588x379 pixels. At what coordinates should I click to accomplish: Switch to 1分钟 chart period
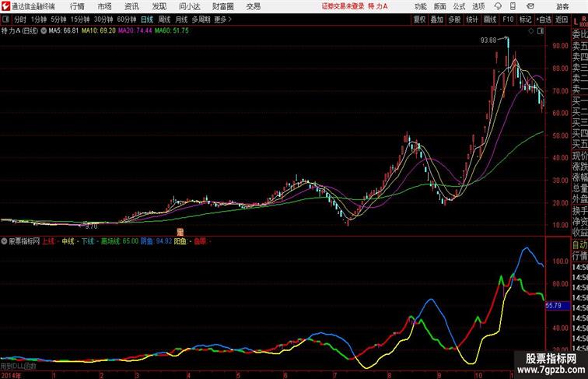pos(39,19)
